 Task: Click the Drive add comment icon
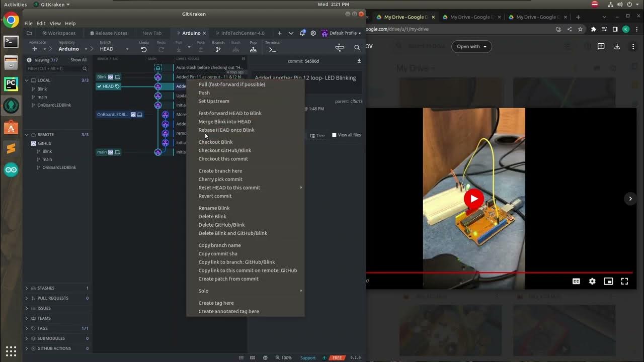[601, 47]
